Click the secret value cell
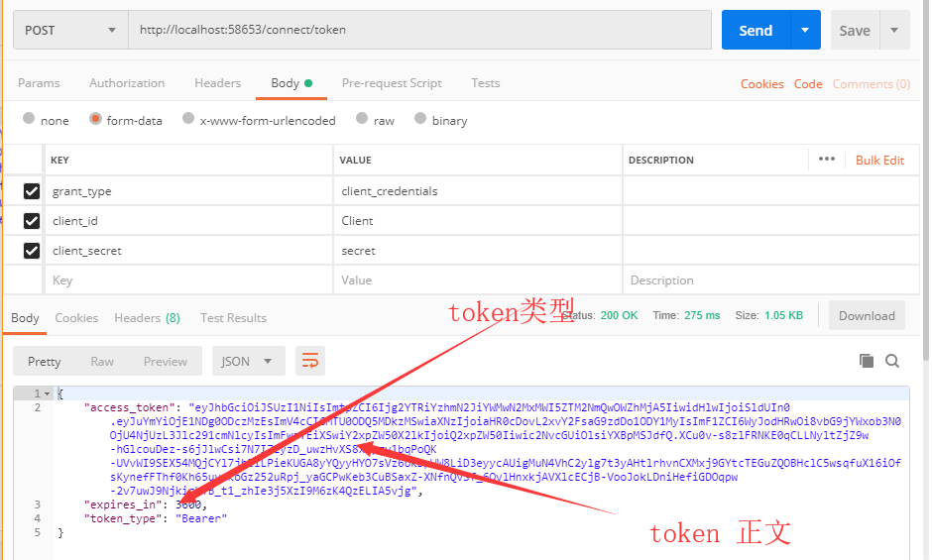Screen dimensions: 932x560 tap(478, 251)
